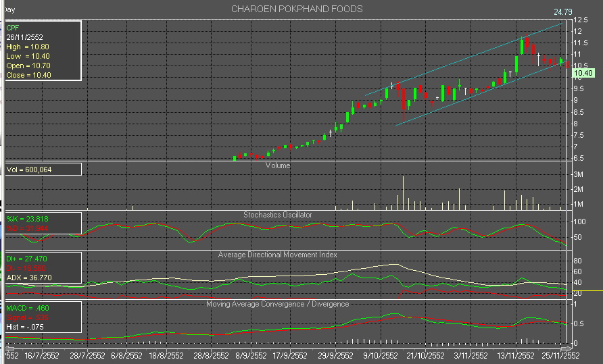The image size is (603, 364).
Task: Click the 18/8/2552 date label
Action: (166, 356)
